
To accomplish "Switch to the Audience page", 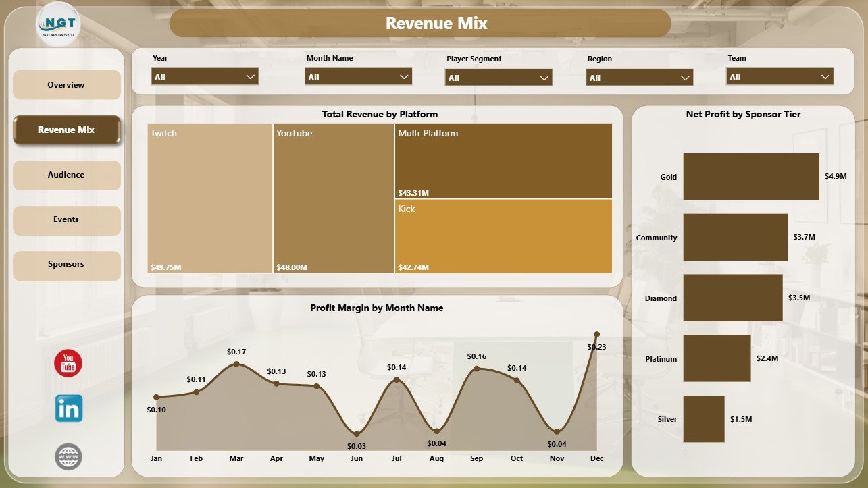I will click(x=67, y=175).
